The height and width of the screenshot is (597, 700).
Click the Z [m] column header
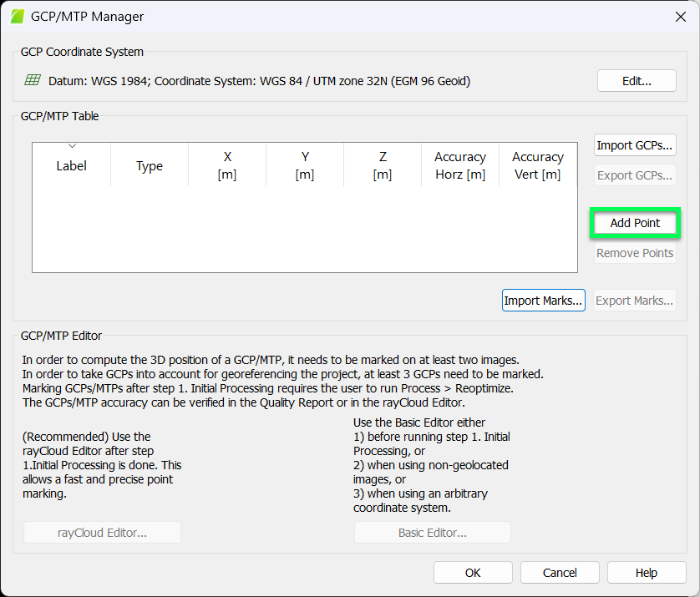382,165
